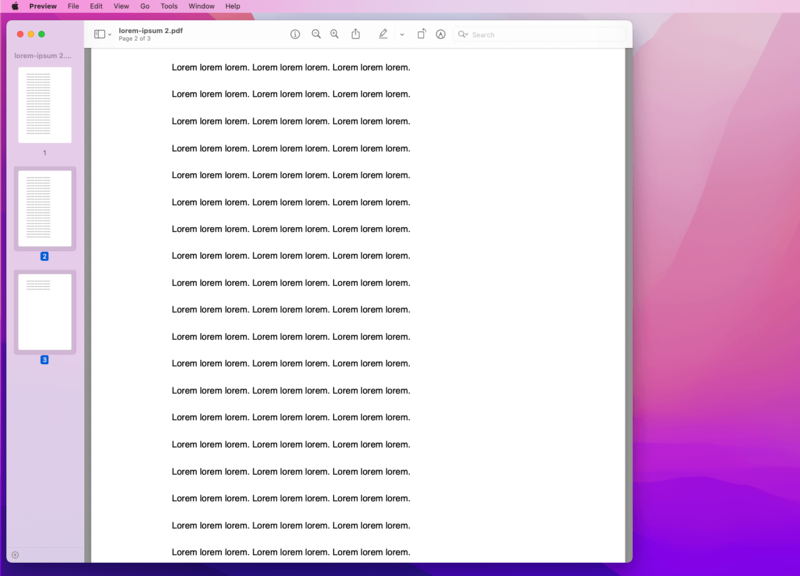Click the Apple menu icon
Viewport: 800px width, 576px height.
[x=14, y=5]
